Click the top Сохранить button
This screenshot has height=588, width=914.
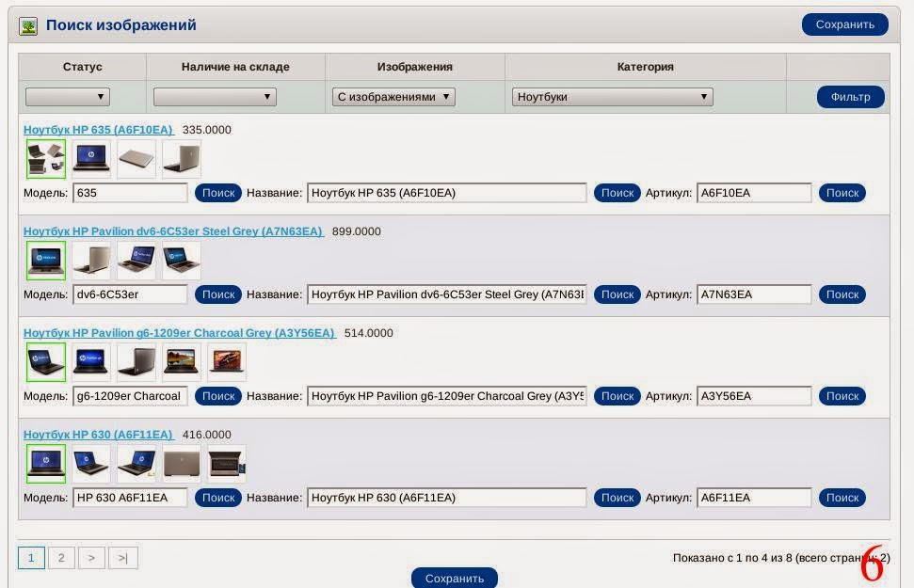point(844,24)
